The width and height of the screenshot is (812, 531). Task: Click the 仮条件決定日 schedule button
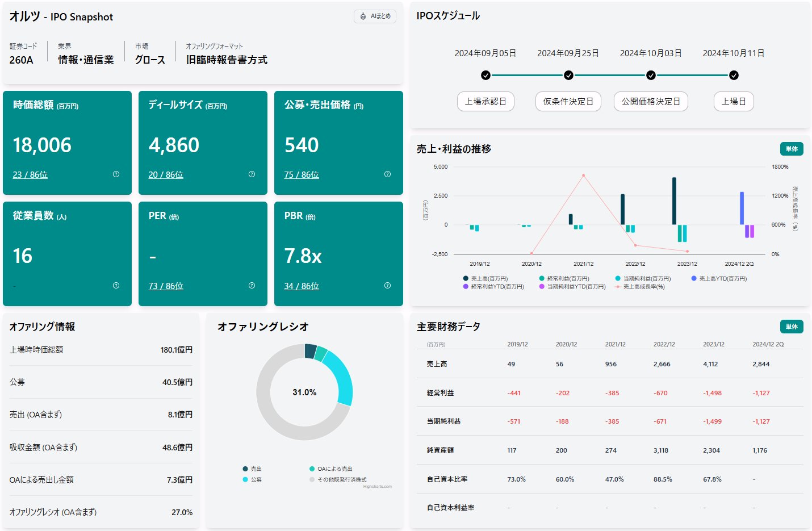tap(568, 102)
